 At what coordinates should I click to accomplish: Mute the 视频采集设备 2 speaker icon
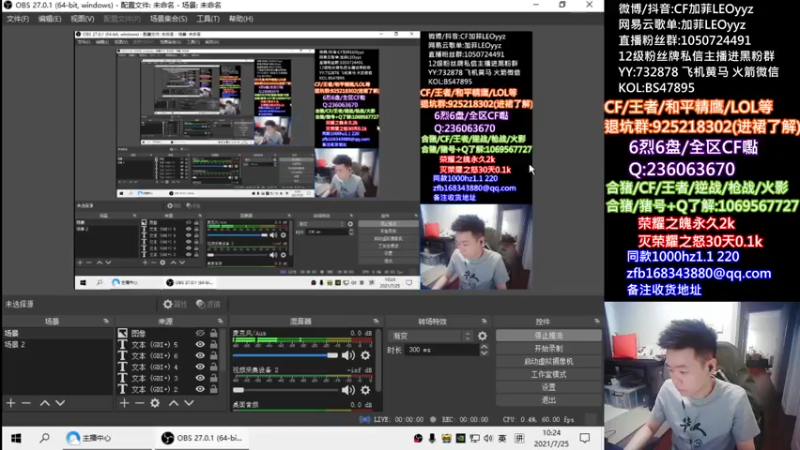pos(348,390)
